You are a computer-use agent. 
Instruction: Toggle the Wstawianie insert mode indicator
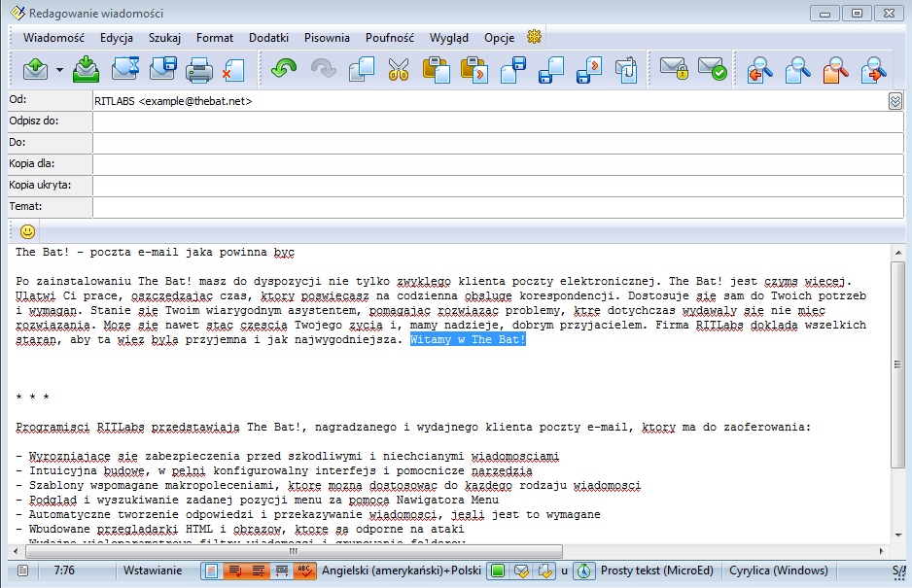tap(153, 571)
